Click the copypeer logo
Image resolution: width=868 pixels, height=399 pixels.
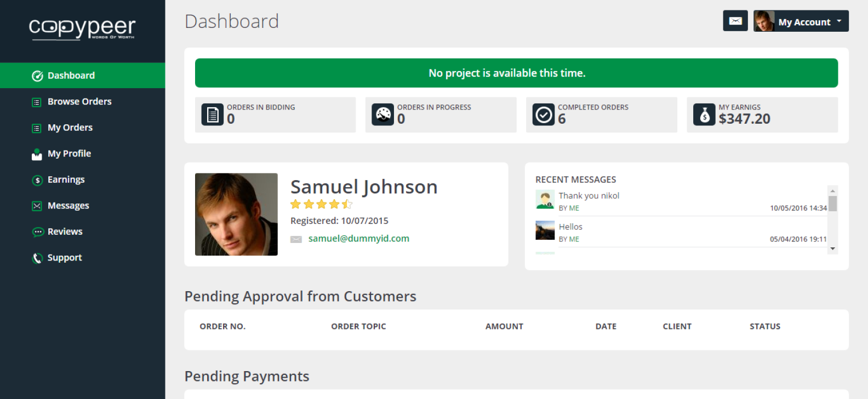(x=82, y=28)
